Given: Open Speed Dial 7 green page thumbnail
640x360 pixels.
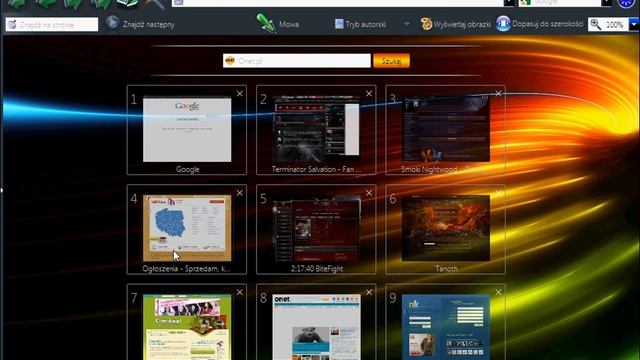Looking at the screenshot, I should pos(187,327).
